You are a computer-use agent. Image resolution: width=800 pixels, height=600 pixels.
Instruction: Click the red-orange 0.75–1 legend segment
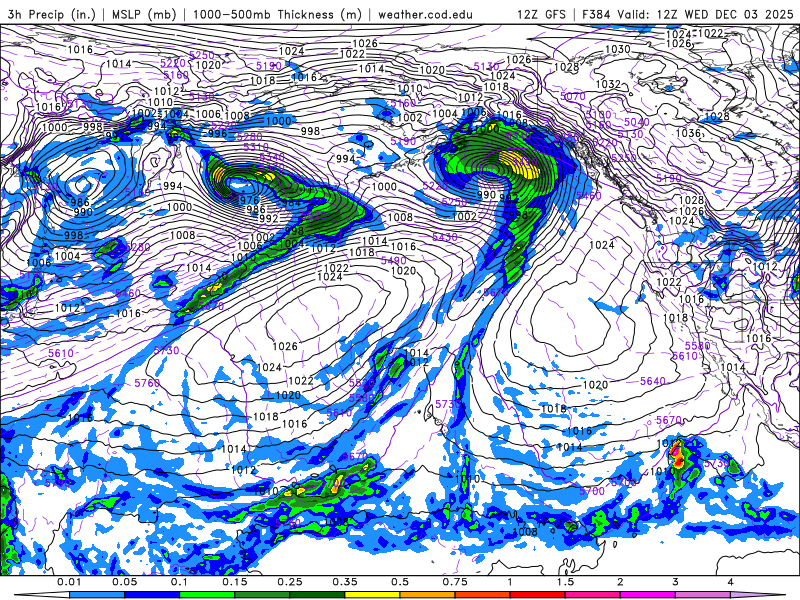(483, 595)
